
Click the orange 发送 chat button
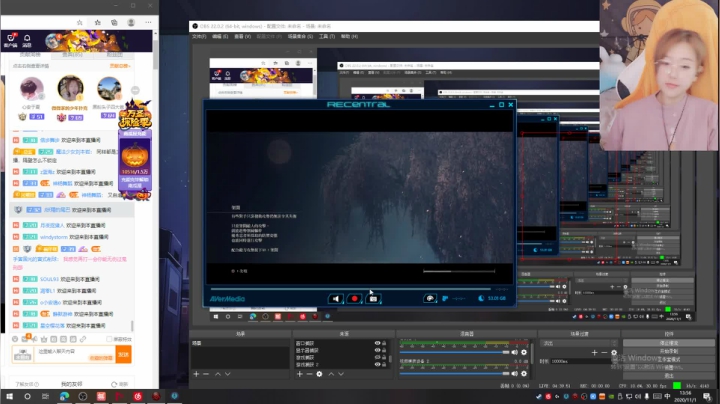pyautogui.click(x=124, y=354)
